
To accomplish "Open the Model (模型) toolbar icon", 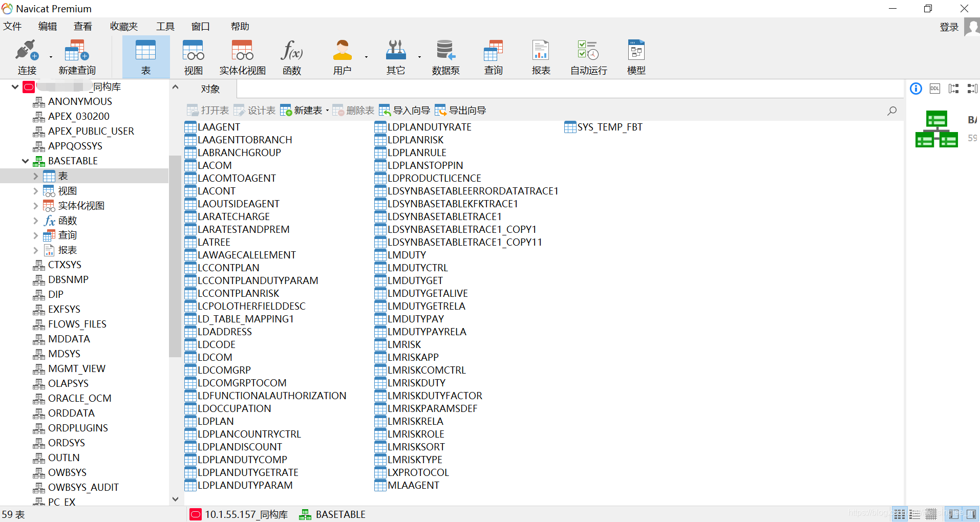I will coord(636,57).
